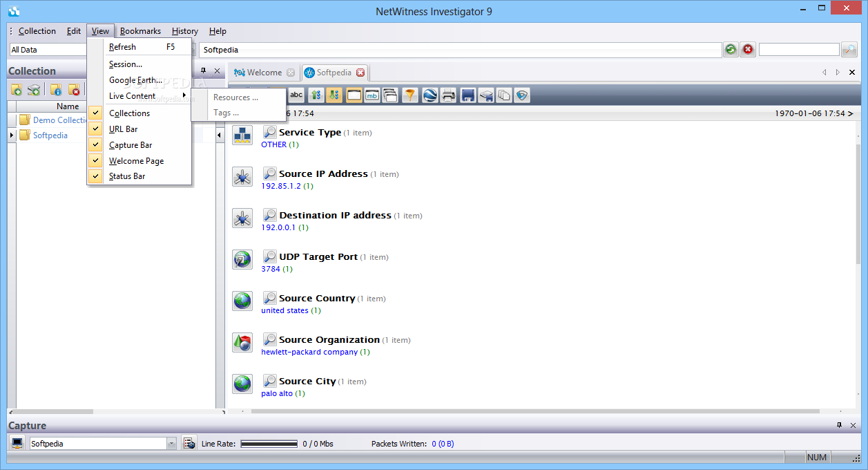
Task: Switch to the Welcome tab
Action: pos(264,73)
